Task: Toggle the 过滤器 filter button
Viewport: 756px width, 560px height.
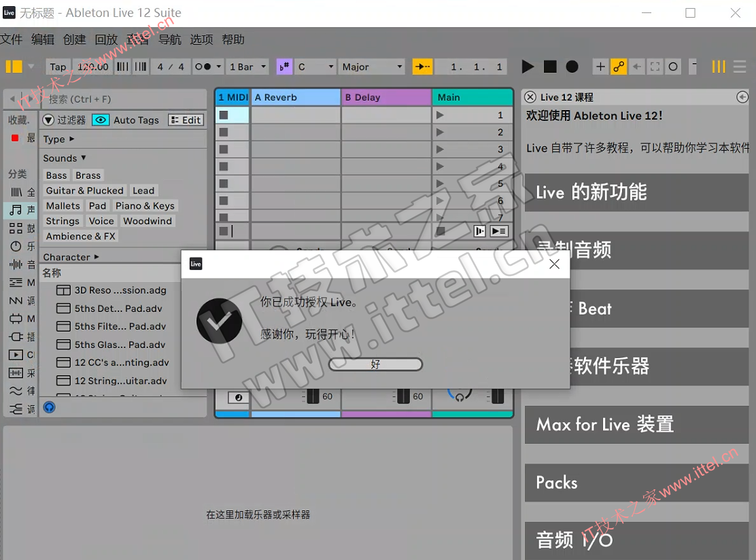Action: 48,120
